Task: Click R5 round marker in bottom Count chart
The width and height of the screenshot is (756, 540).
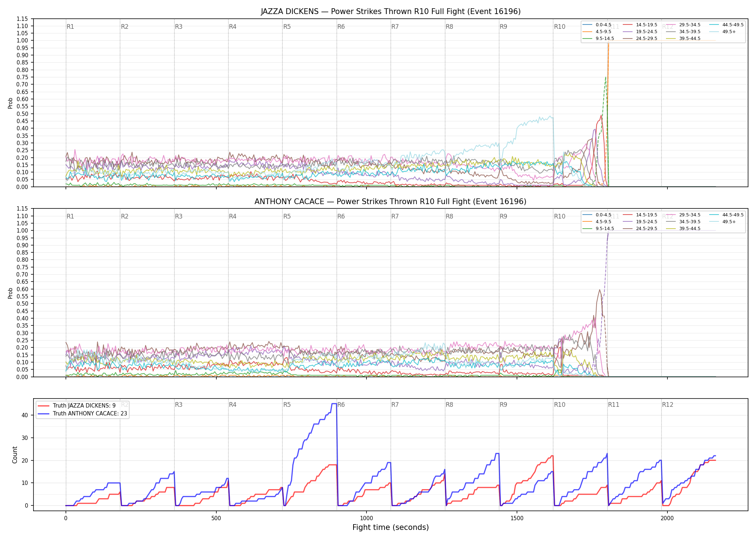Action: [287, 405]
